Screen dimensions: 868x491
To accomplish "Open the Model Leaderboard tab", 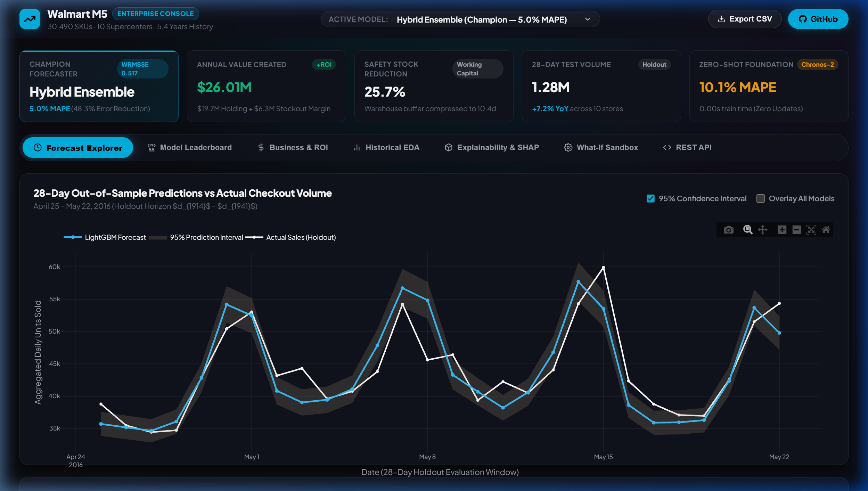I will tap(190, 148).
